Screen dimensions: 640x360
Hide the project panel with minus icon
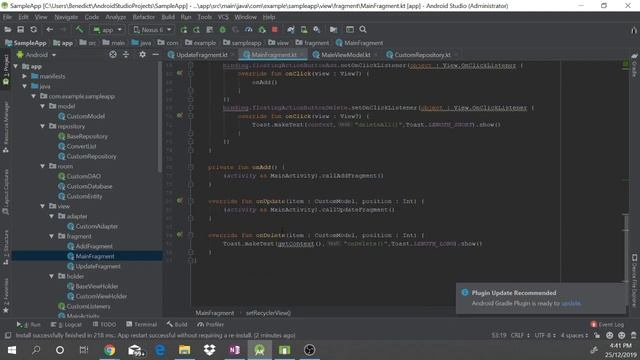tap(156, 54)
